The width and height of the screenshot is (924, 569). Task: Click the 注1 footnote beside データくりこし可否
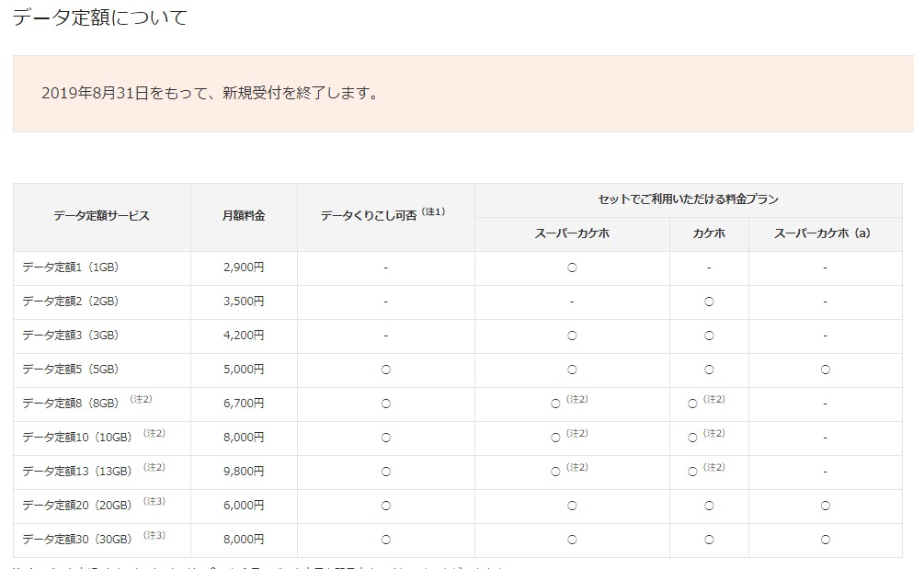pos(433,212)
